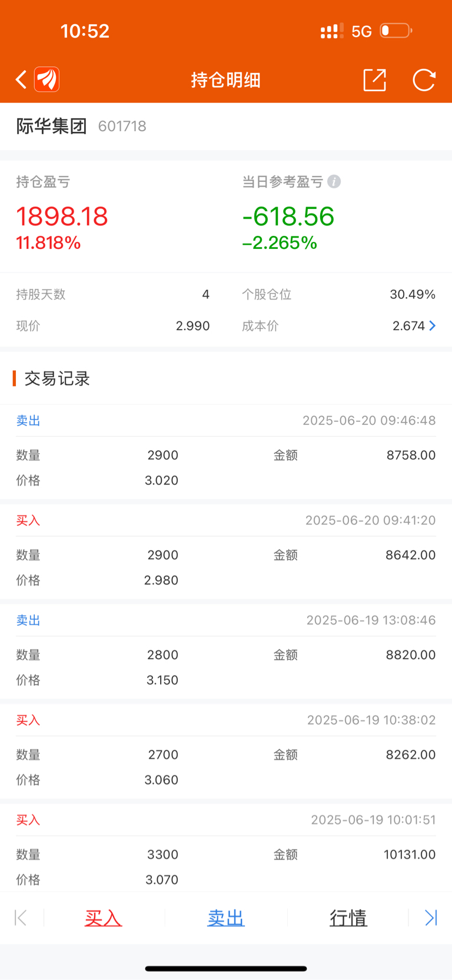Expand cost price 2.674 chevron
Screen dimensions: 452x980
433,325
